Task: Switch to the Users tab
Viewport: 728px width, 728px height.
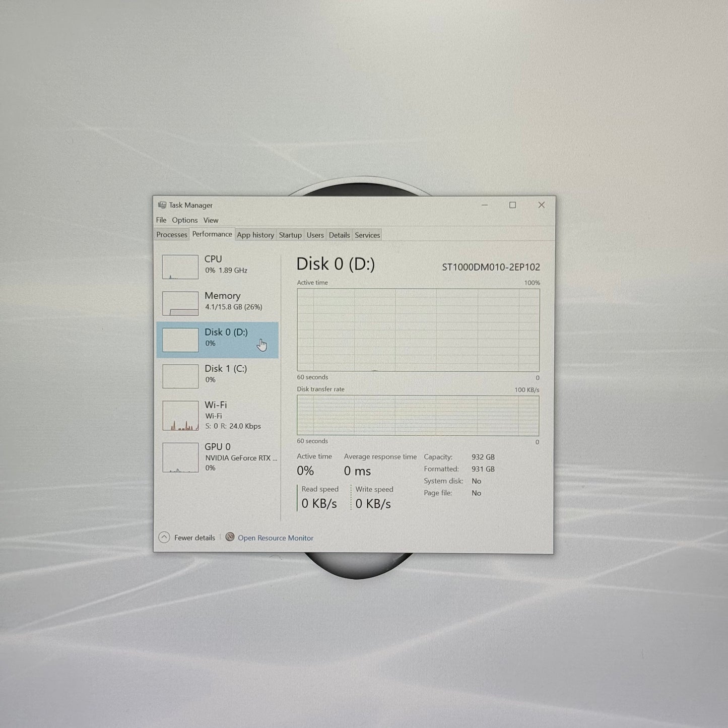Action: pos(315,235)
